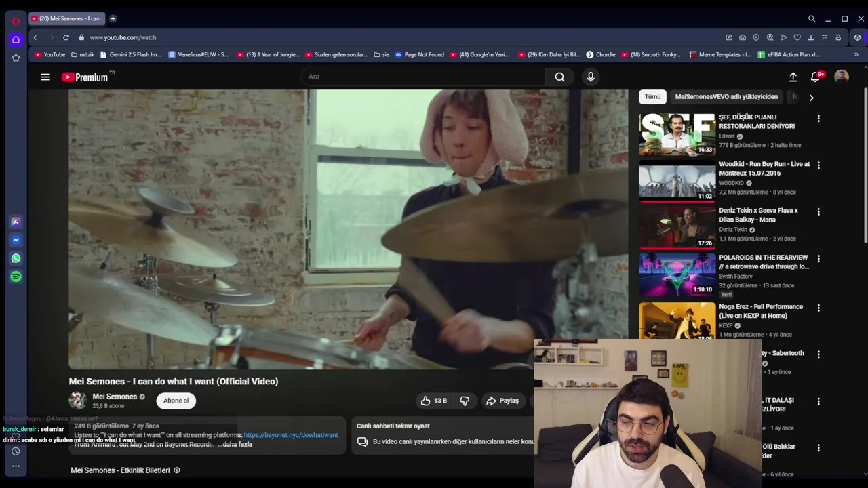Open the müzik bookmarks folder

pos(81,55)
